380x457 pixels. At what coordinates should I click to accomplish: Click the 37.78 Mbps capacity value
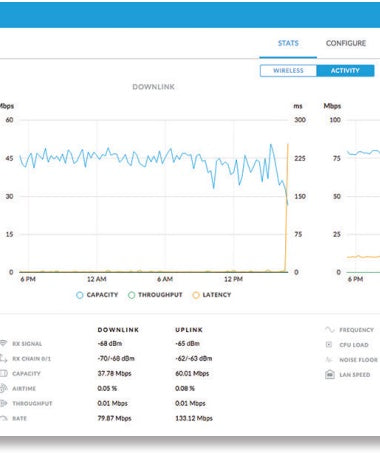114,373
